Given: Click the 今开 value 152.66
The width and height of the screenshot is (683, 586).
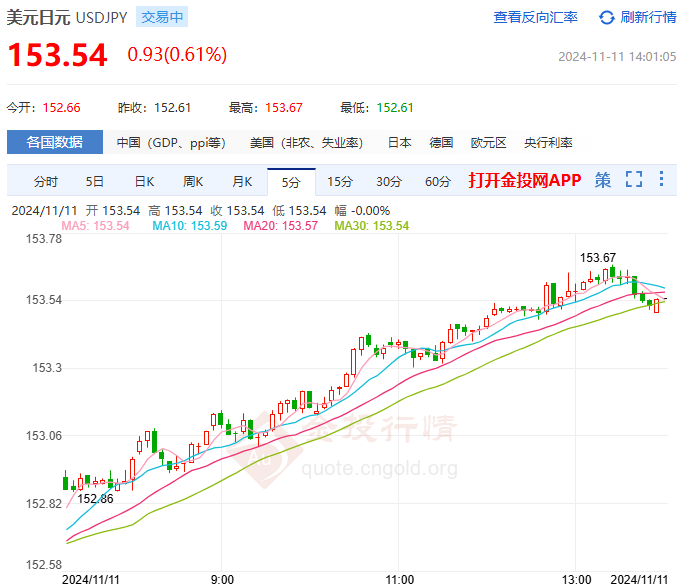Looking at the screenshot, I should [x=61, y=108].
